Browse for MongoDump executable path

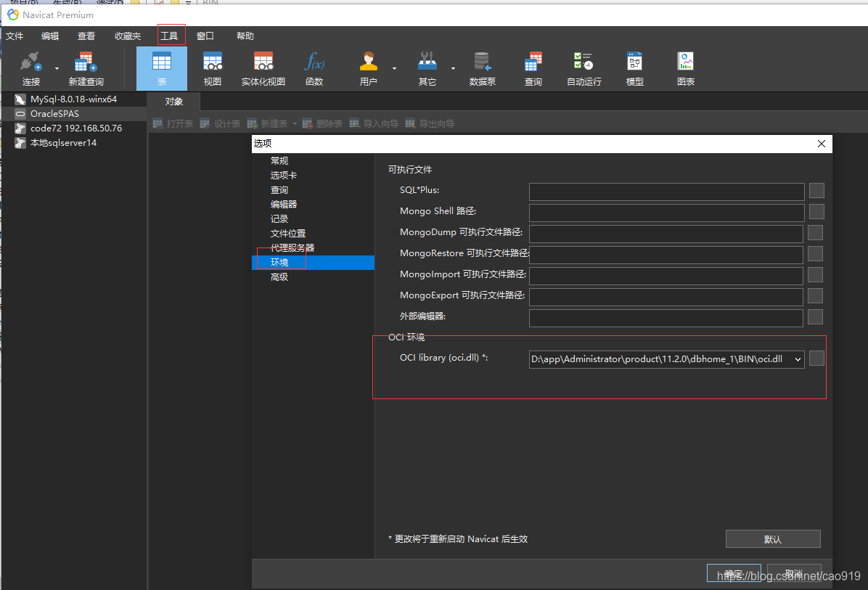click(x=815, y=232)
